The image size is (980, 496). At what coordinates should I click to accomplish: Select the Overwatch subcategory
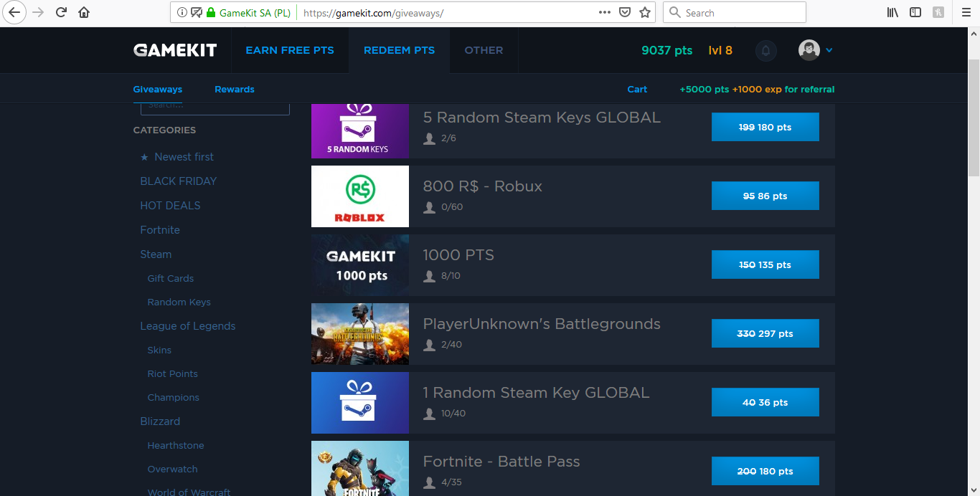[x=173, y=469]
